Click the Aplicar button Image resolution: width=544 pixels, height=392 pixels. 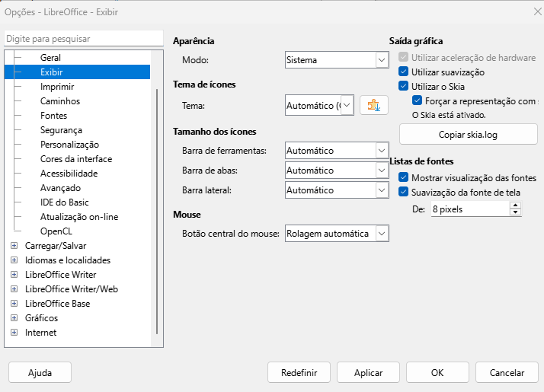pos(369,373)
